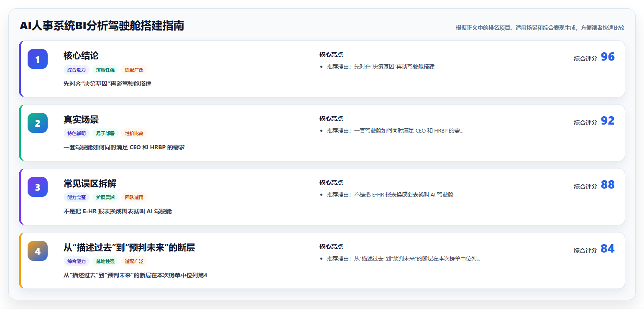The image size is (644, 309).
Task: Click 核心亮点 heading in the 核心结论 card
Action: pos(331,54)
